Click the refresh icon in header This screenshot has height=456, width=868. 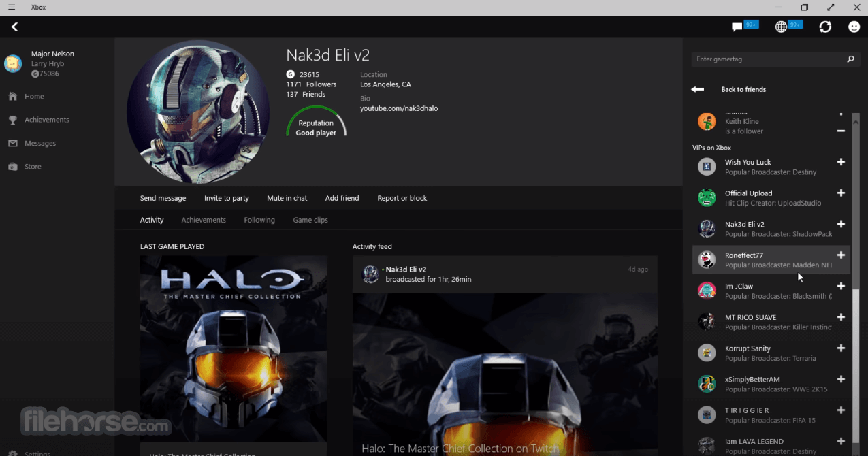tap(825, 27)
